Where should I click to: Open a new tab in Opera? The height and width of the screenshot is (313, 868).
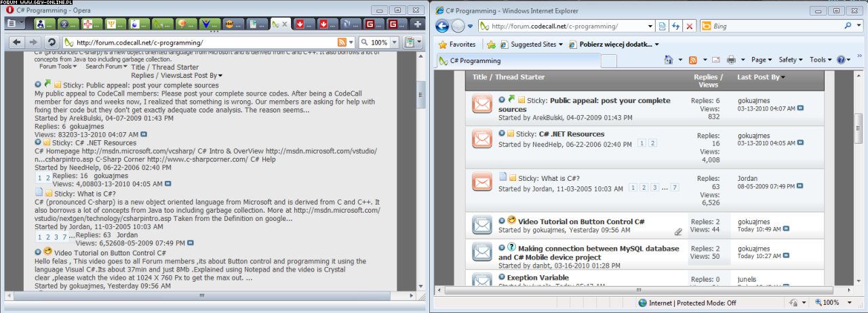coord(418,24)
